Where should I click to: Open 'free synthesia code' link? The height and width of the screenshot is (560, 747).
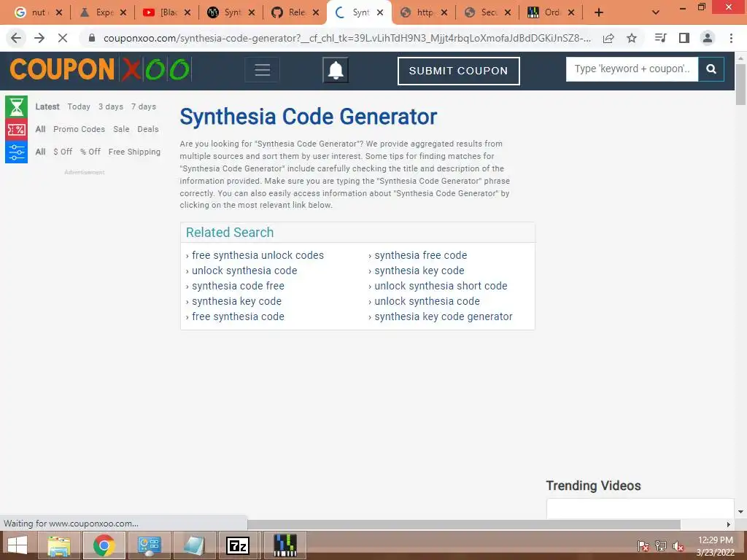click(x=239, y=316)
